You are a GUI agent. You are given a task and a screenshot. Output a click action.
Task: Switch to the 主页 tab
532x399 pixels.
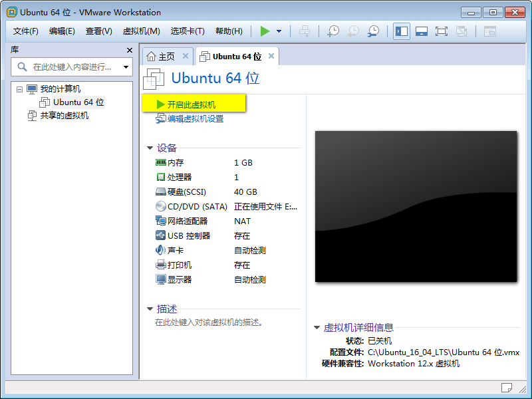click(166, 56)
